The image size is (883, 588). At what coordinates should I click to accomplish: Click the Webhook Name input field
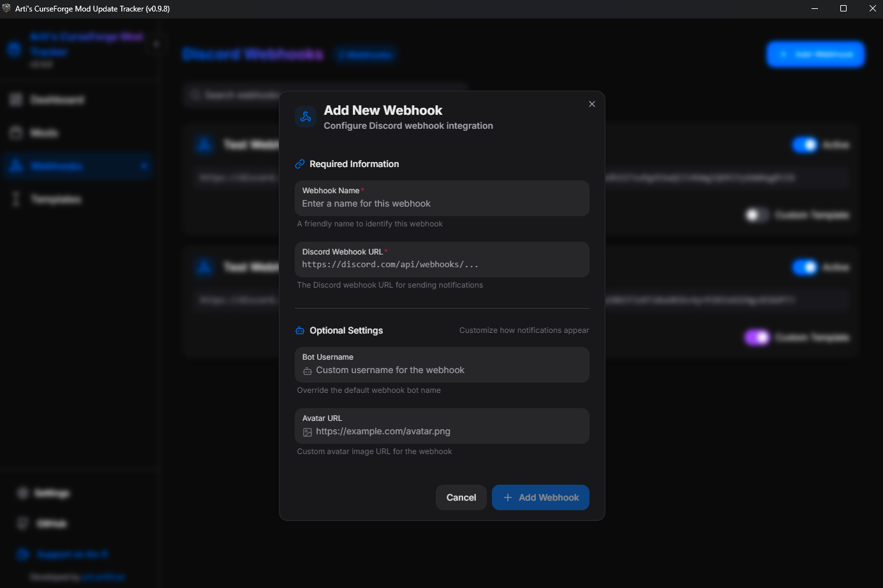pos(441,198)
